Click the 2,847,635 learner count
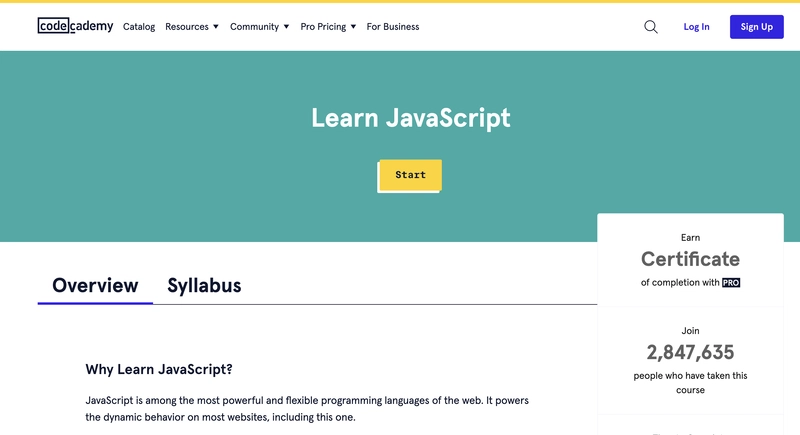The height and width of the screenshot is (435, 800). click(x=690, y=352)
